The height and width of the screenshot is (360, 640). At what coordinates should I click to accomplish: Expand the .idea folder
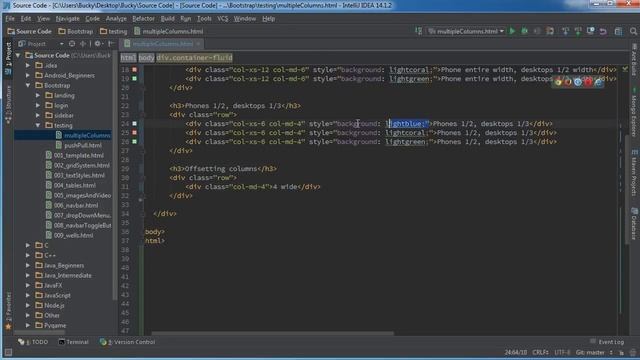click(x=28, y=65)
